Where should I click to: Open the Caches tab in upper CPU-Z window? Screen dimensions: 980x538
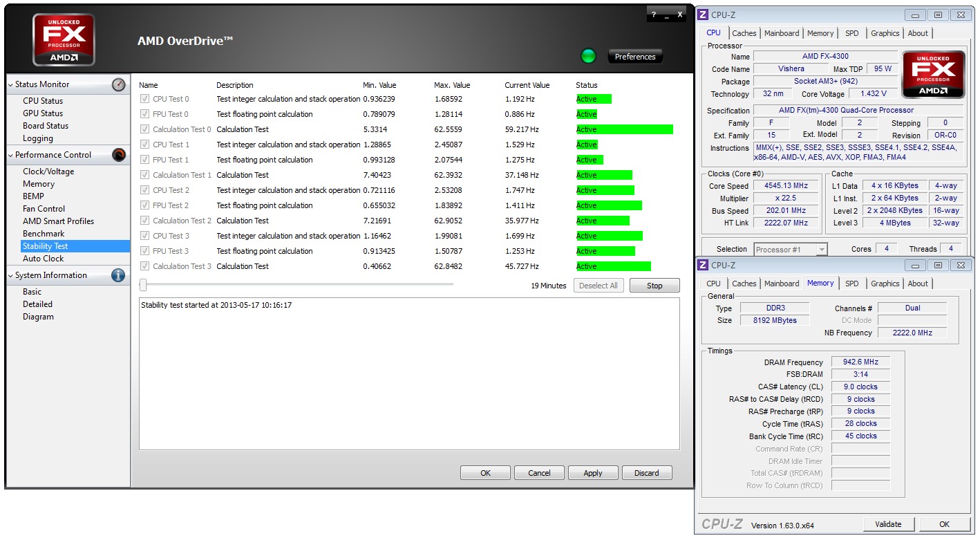pos(744,33)
